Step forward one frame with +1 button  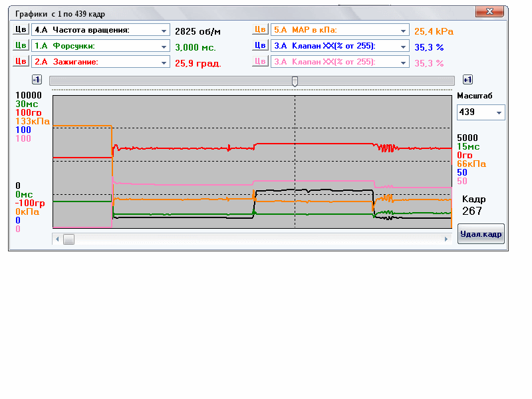tap(467, 80)
